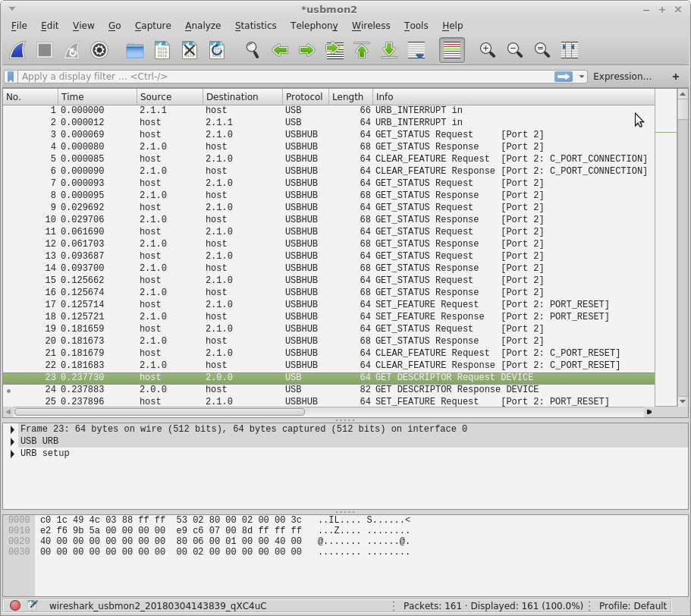
Task: Zoom in main window text
Action: tap(488, 50)
